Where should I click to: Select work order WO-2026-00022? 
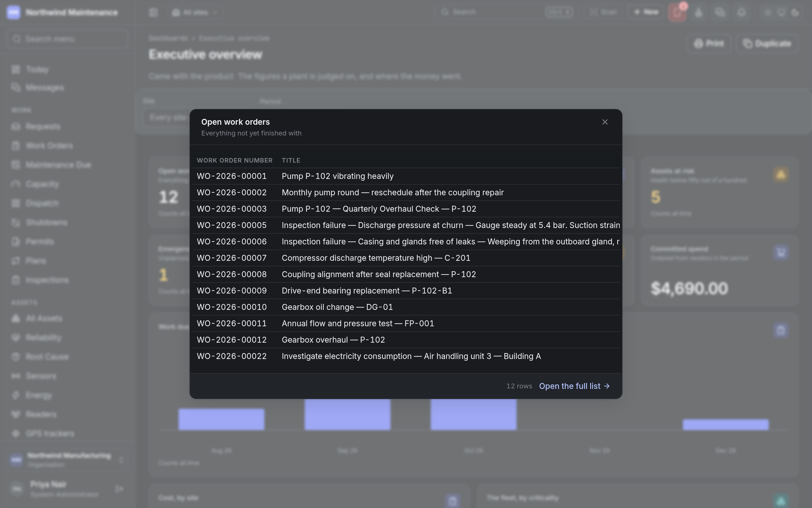(x=231, y=356)
